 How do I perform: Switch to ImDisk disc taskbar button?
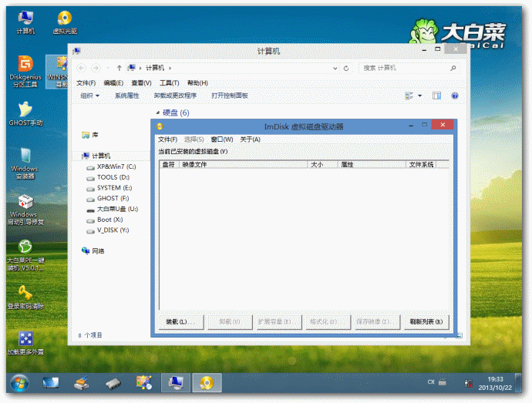[207, 383]
